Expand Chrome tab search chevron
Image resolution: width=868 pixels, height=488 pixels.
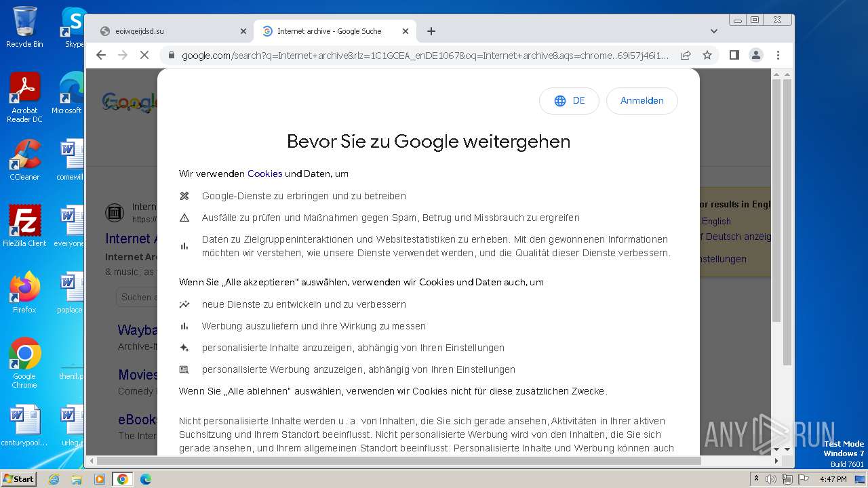(x=714, y=31)
